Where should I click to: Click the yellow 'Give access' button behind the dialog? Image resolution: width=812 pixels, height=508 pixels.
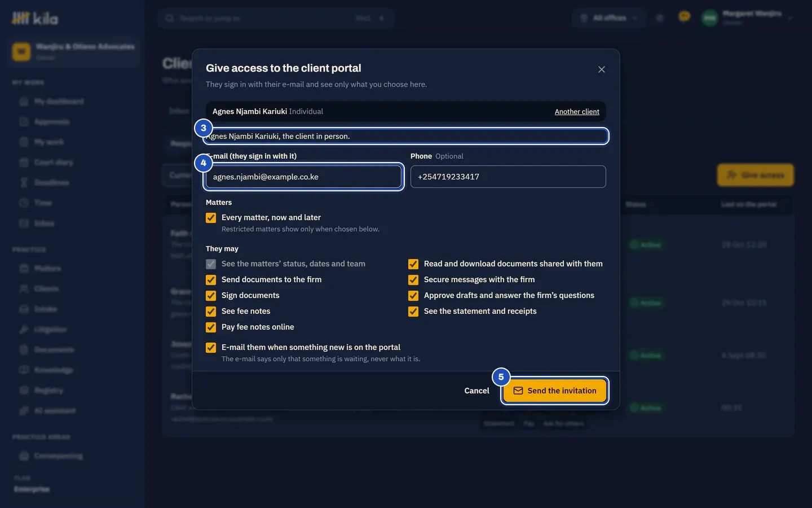(x=756, y=175)
